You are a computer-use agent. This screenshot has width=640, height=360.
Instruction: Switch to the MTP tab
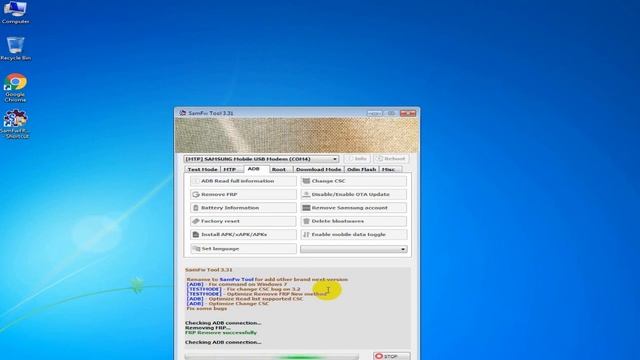(230, 169)
